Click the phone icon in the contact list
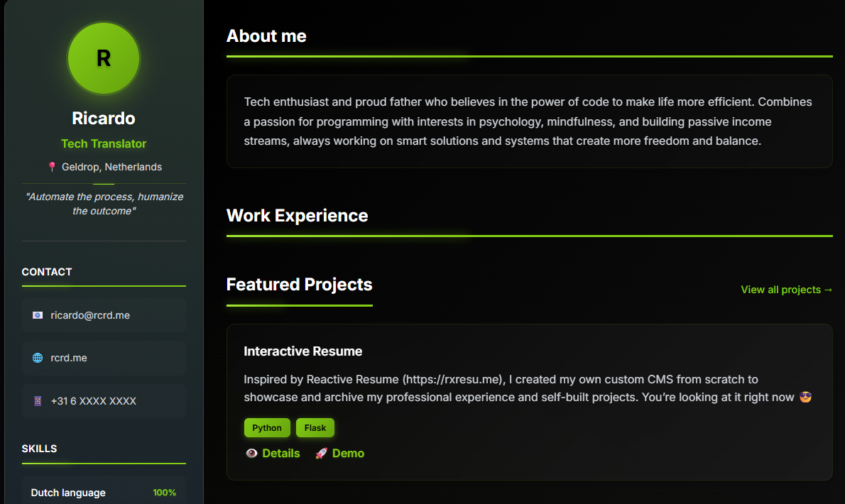Screen dimensions: 845x504 pyautogui.click(x=38, y=401)
